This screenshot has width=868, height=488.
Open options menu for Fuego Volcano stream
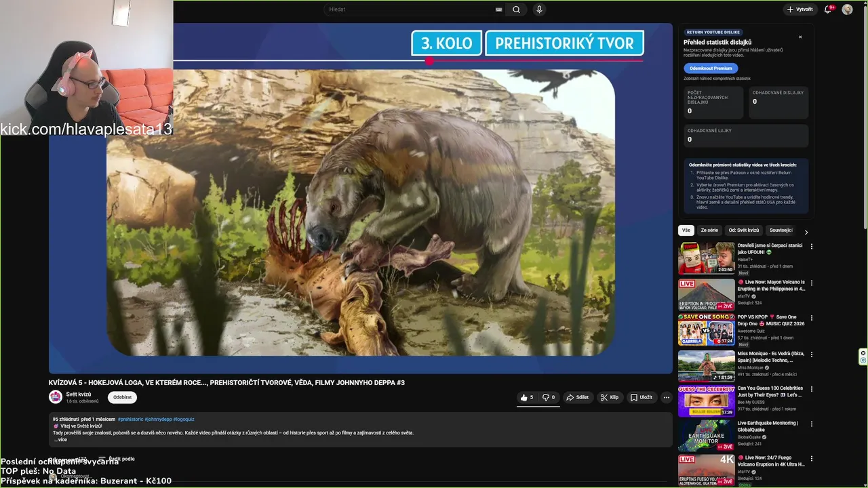[812, 459]
